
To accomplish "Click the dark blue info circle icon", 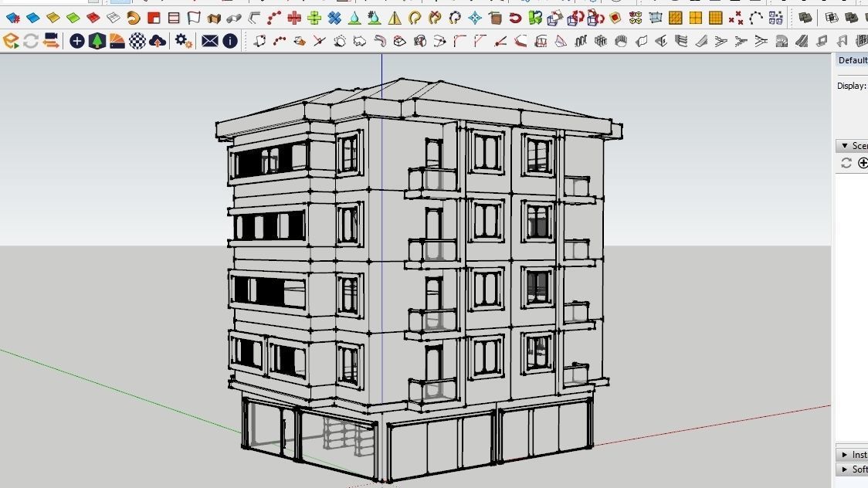I will pyautogui.click(x=229, y=41).
